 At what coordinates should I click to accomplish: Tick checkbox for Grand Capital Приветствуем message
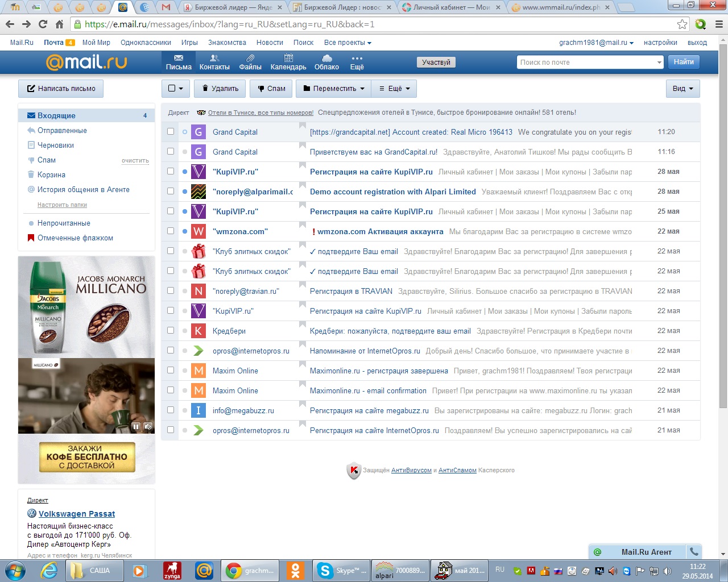pyautogui.click(x=171, y=152)
